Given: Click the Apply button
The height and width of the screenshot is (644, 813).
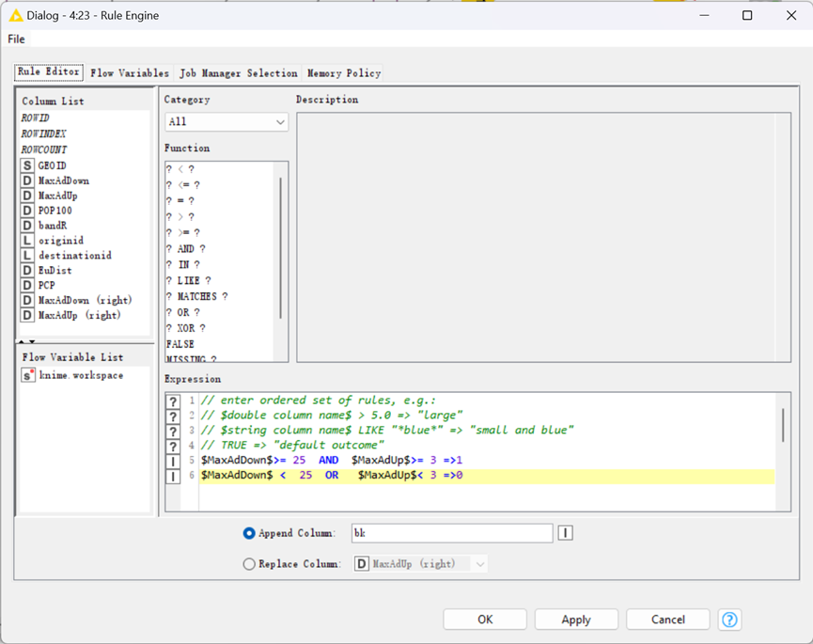Looking at the screenshot, I should point(576,620).
